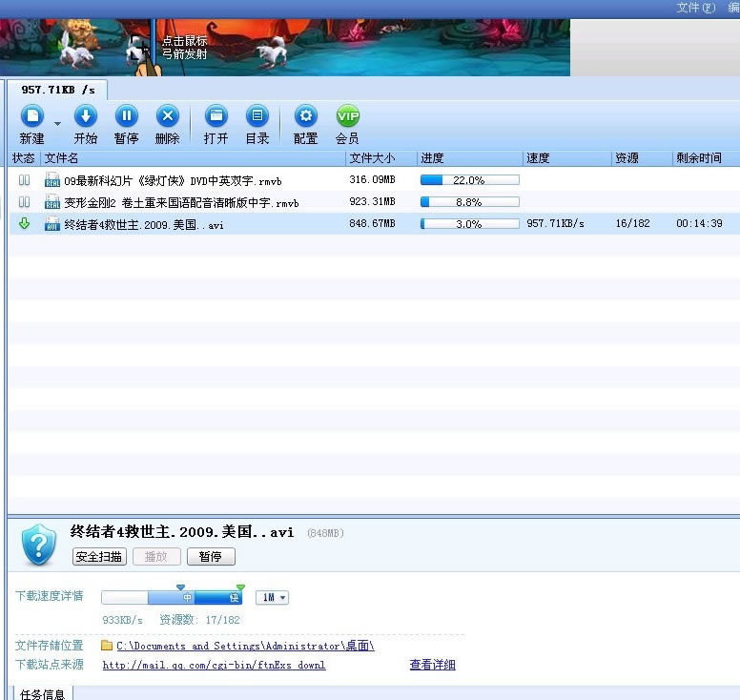This screenshot has height=700, width=740.
Task: Click the 删除 (Delete) toolbar icon
Action: coord(167,116)
